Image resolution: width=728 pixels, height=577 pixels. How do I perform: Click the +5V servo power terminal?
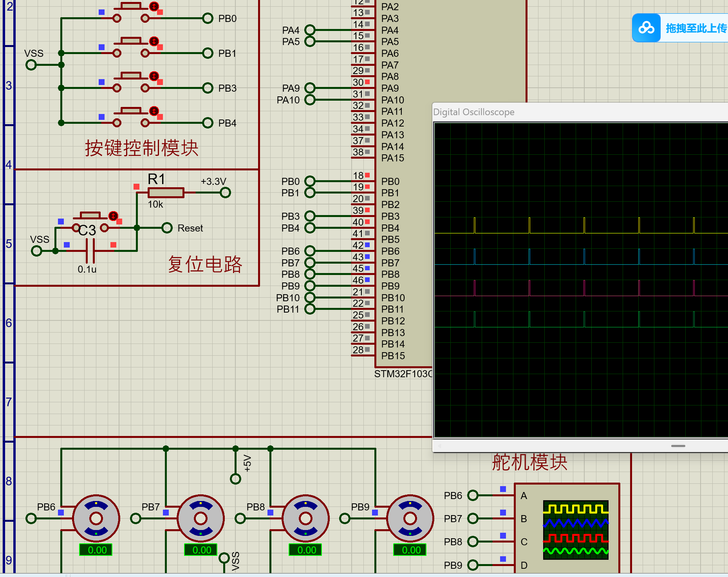tap(235, 479)
